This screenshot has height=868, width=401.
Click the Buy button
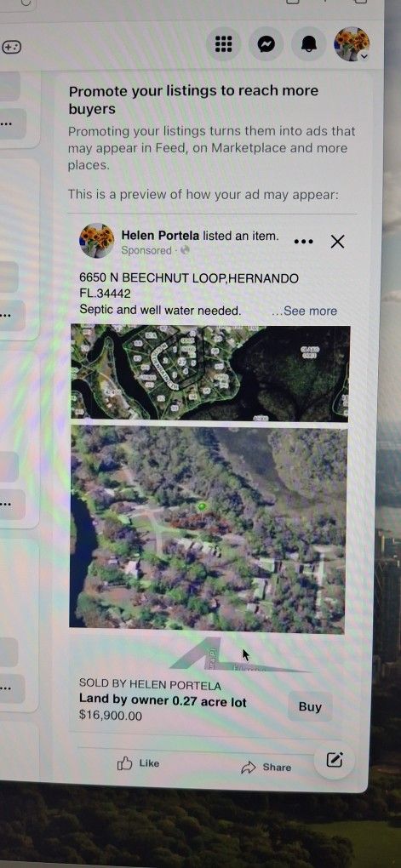310,707
